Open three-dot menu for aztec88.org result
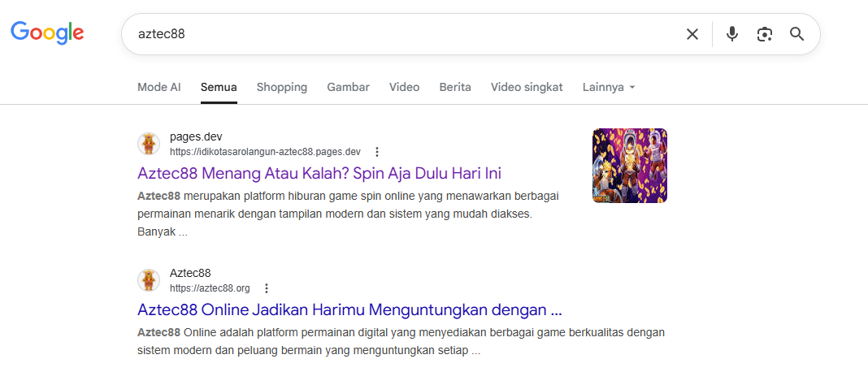Screen dimensions: 868x372 pos(267,288)
